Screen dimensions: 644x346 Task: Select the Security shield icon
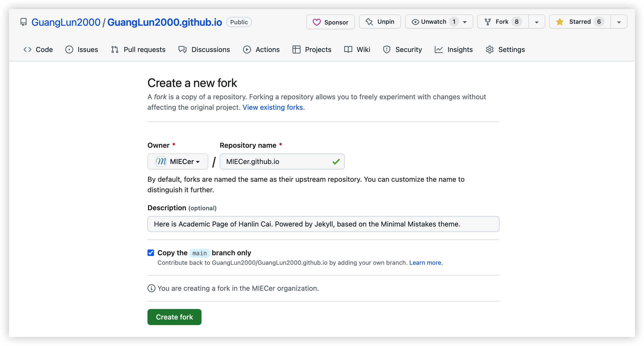386,49
